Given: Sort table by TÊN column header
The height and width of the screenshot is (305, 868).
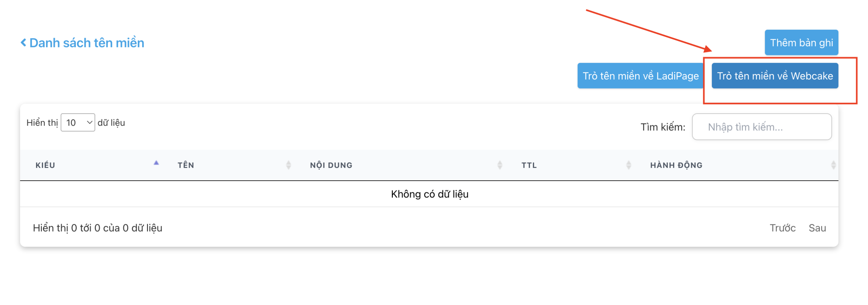Looking at the screenshot, I should coord(186,165).
